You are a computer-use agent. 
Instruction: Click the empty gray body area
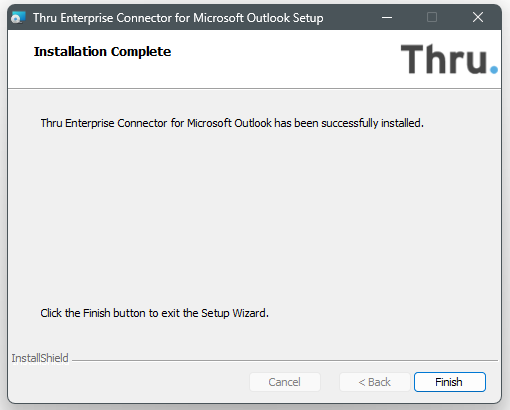[x=255, y=217]
